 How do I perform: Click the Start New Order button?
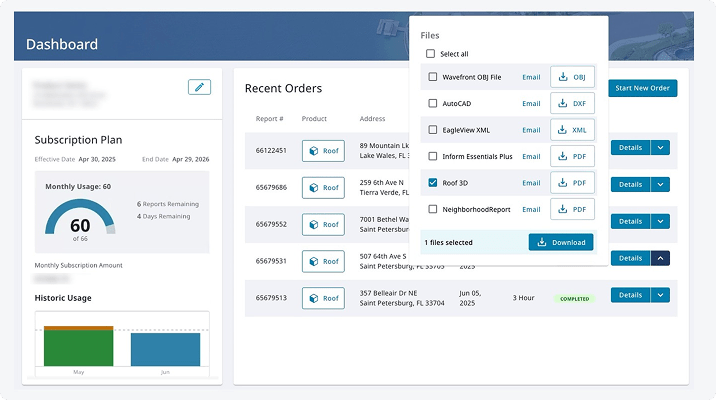(642, 88)
